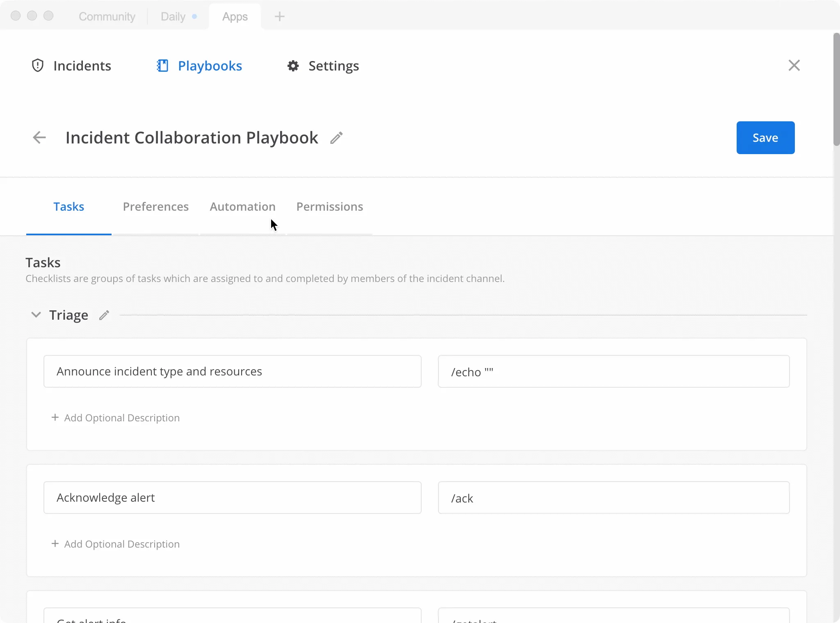Click the Playbooks navigation label
The image size is (840, 623).
coord(210,66)
